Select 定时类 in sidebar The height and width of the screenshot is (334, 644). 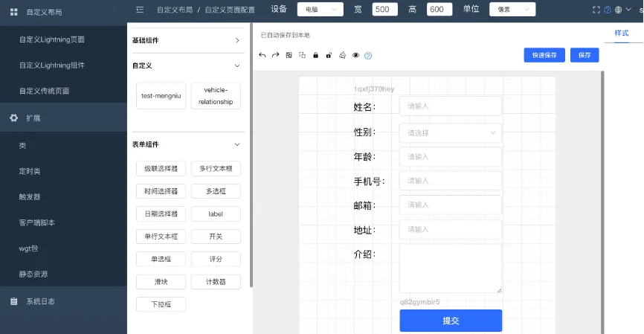tap(30, 171)
